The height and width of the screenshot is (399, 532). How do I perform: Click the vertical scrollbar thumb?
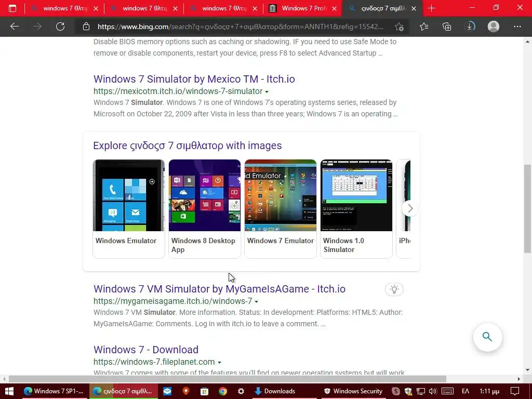(x=527, y=209)
